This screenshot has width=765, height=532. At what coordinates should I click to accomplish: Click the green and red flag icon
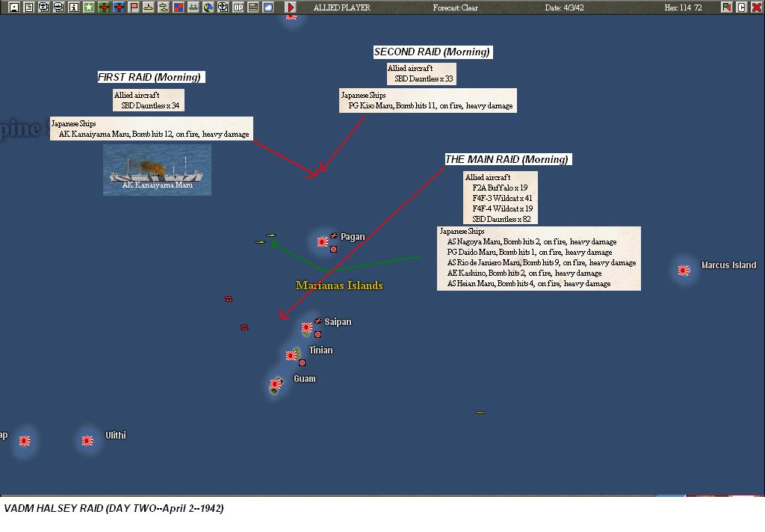pos(726,7)
